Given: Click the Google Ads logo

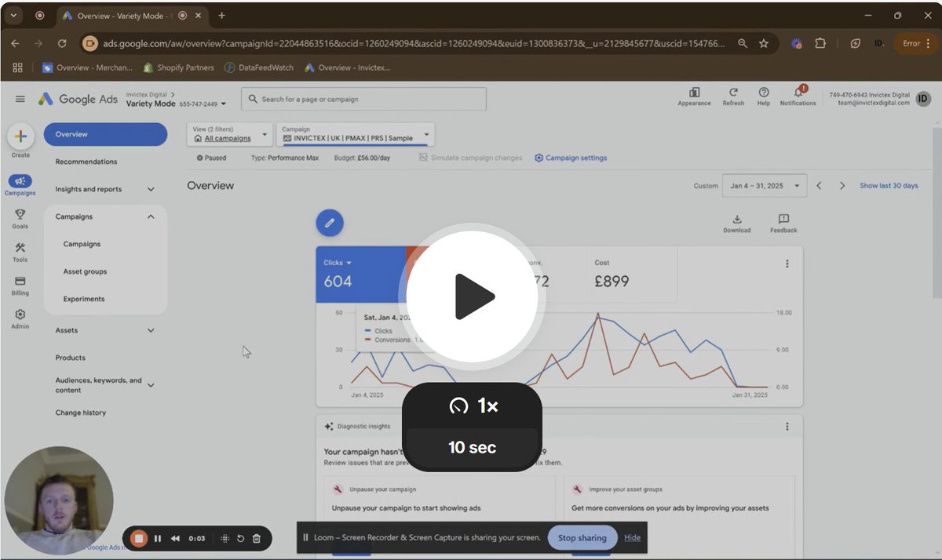Looking at the screenshot, I should coord(78,100).
